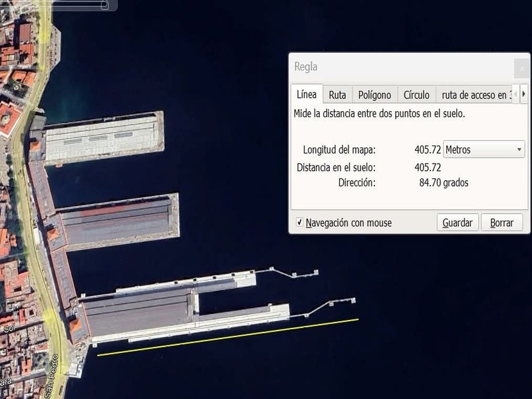532x399 pixels.
Task: Click the eastern endpoint of the yellow line
Action: coord(358,319)
